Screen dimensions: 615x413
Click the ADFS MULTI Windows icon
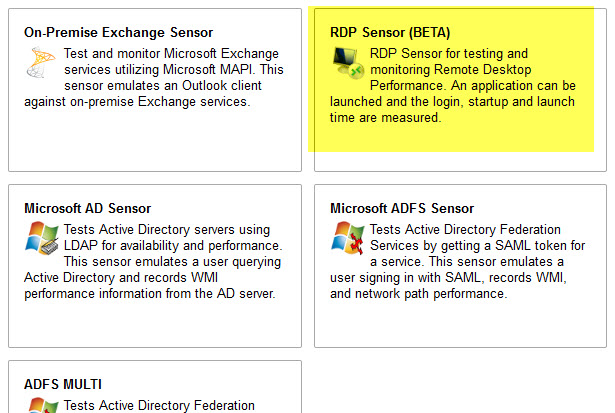(x=43, y=405)
